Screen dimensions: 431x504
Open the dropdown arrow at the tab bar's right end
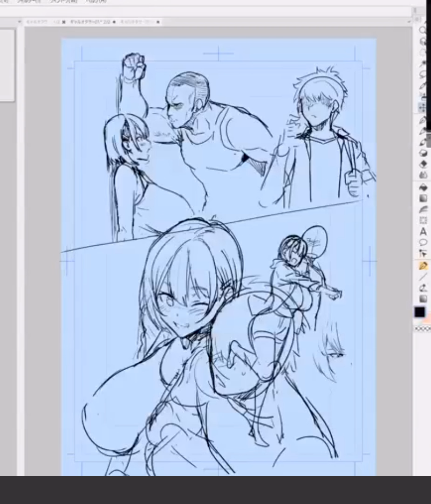(x=409, y=22)
